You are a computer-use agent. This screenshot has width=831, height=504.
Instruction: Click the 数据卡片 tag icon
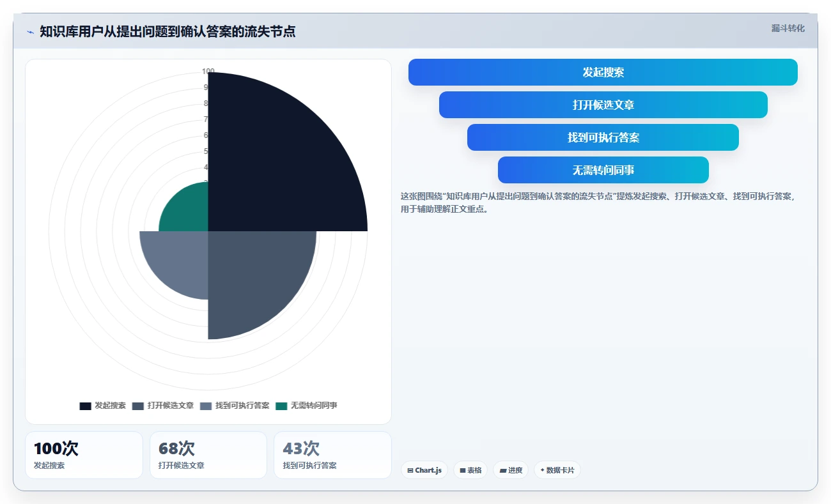tap(542, 470)
